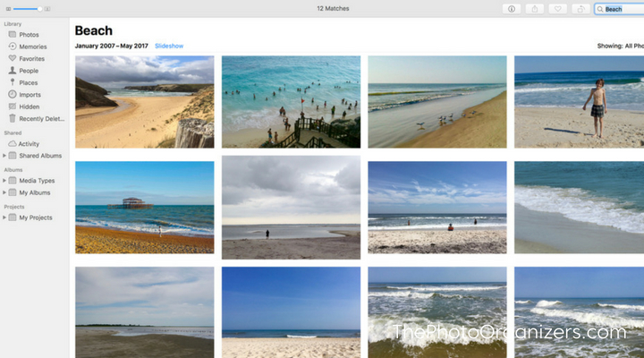Expand the Shared Albums disclosure triangle
Image resolution: width=644 pixels, height=358 pixels.
[x=4, y=156]
